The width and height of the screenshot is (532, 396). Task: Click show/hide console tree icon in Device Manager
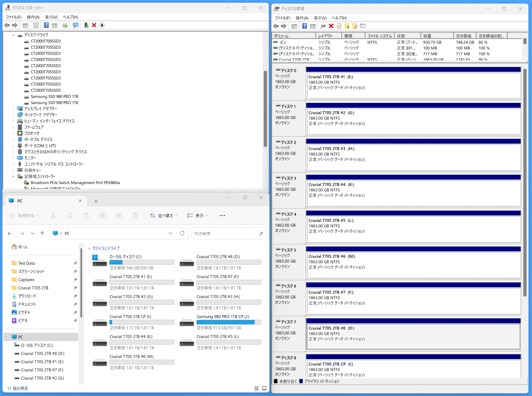pyautogui.click(x=25, y=25)
